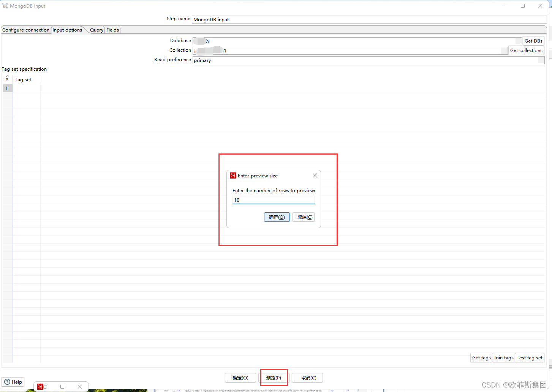The width and height of the screenshot is (552, 392).
Task: Confirm preview size with dialog 确定(O)
Action: point(277,217)
